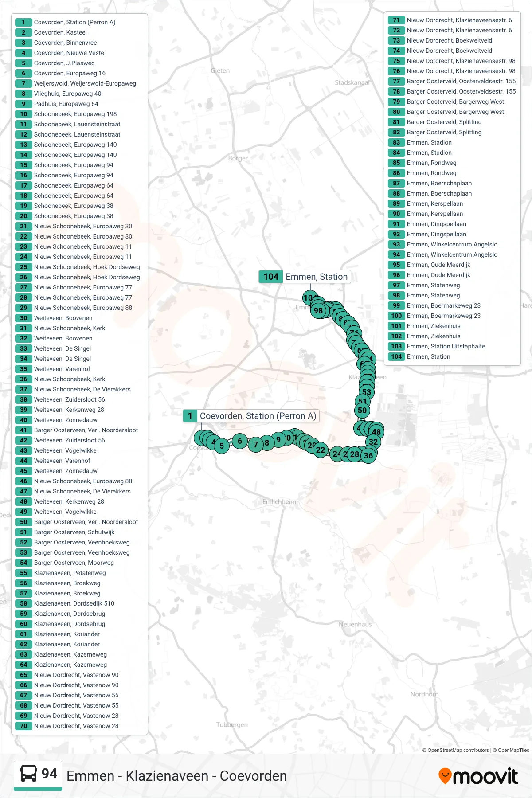
Task: Select map stop marker 36
Action: point(368,455)
